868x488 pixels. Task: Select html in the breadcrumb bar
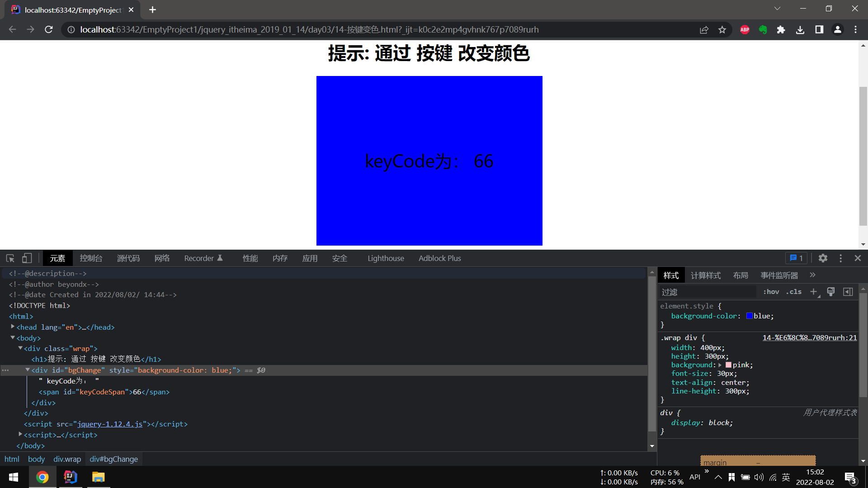click(12, 459)
